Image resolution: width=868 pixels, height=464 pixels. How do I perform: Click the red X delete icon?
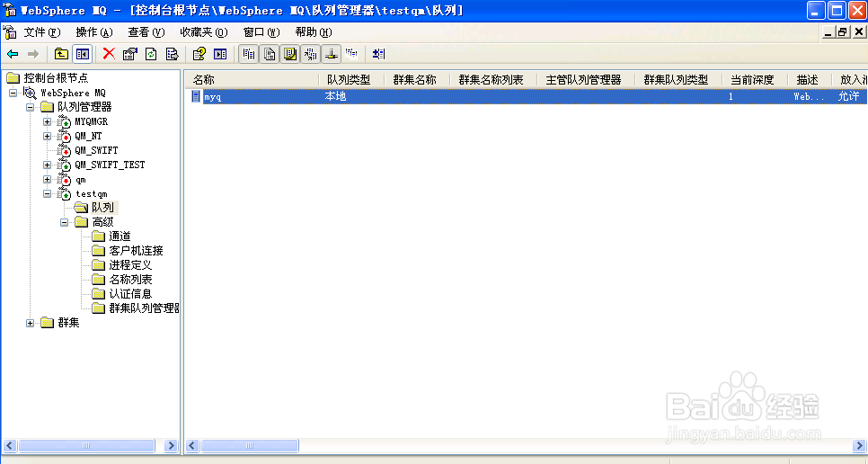click(109, 54)
